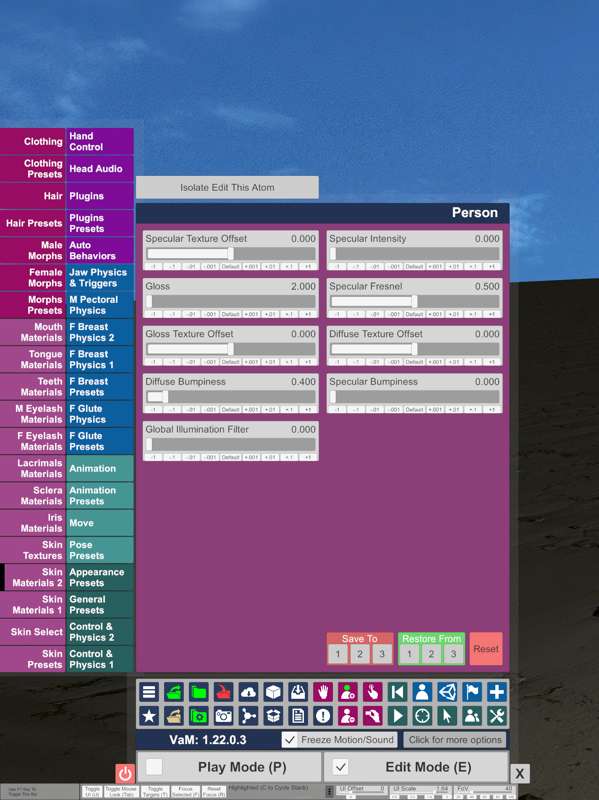Click the star favorites icon
The image size is (599, 800).
click(149, 716)
